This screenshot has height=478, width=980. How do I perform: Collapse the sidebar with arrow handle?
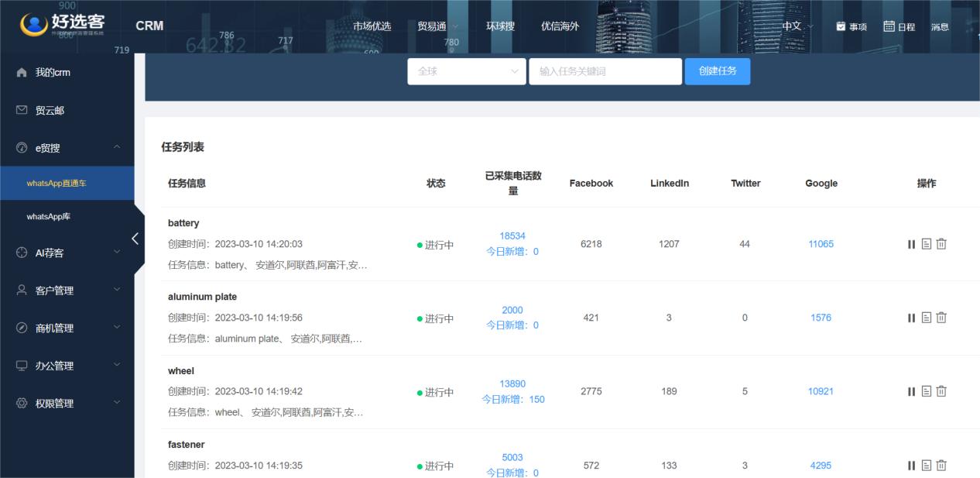click(x=136, y=239)
